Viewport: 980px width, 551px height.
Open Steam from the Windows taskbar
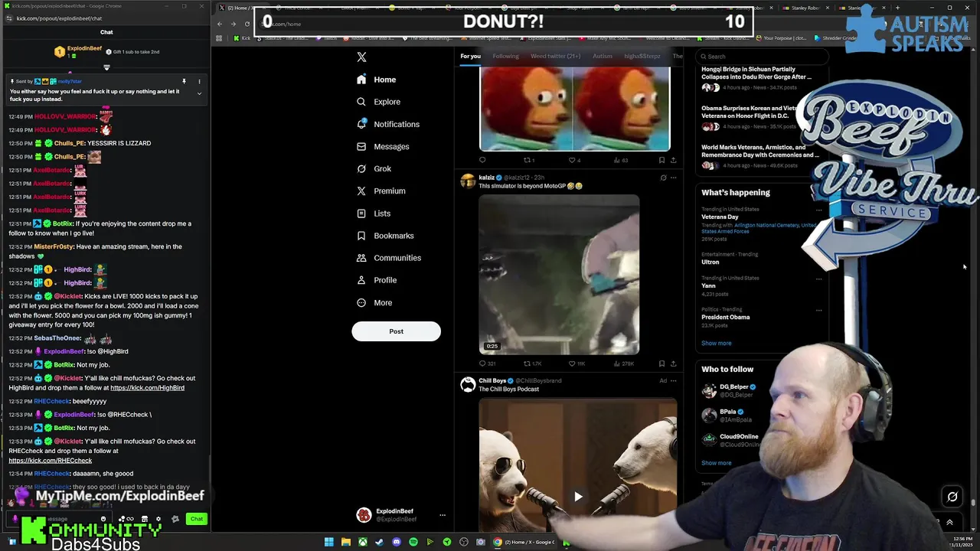379,542
